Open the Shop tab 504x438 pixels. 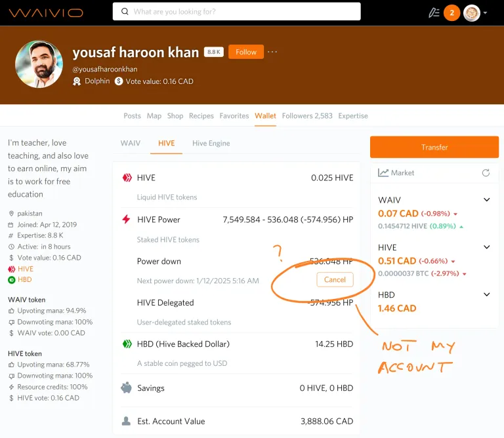point(175,115)
